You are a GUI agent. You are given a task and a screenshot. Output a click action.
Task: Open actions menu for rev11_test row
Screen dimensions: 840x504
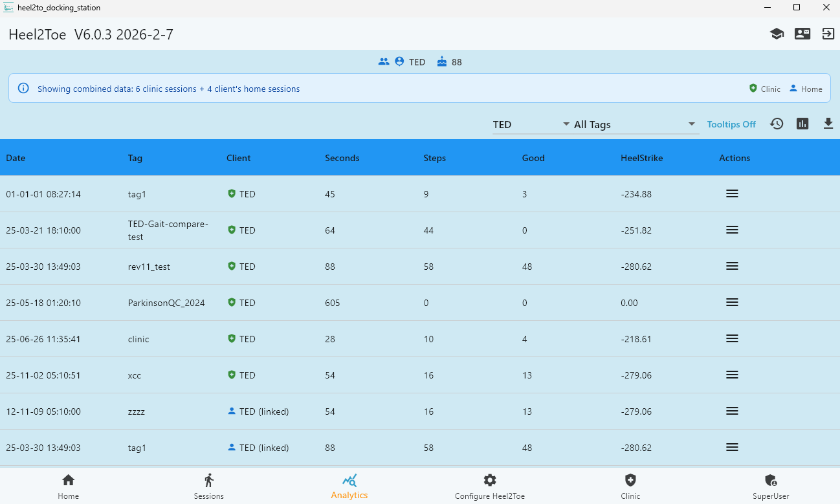point(732,266)
